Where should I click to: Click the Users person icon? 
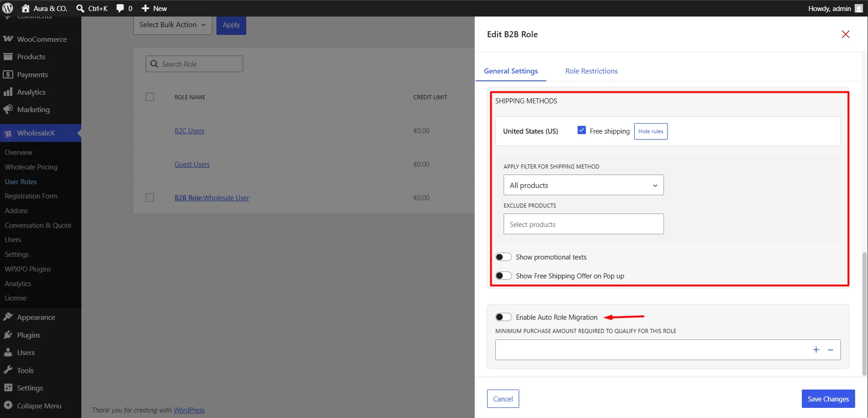[8, 352]
